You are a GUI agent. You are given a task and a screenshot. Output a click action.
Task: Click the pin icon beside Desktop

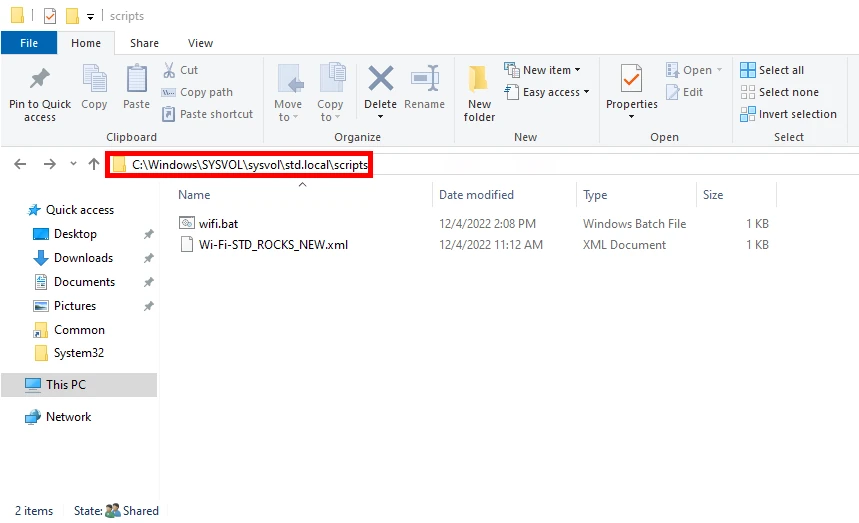[148, 234]
